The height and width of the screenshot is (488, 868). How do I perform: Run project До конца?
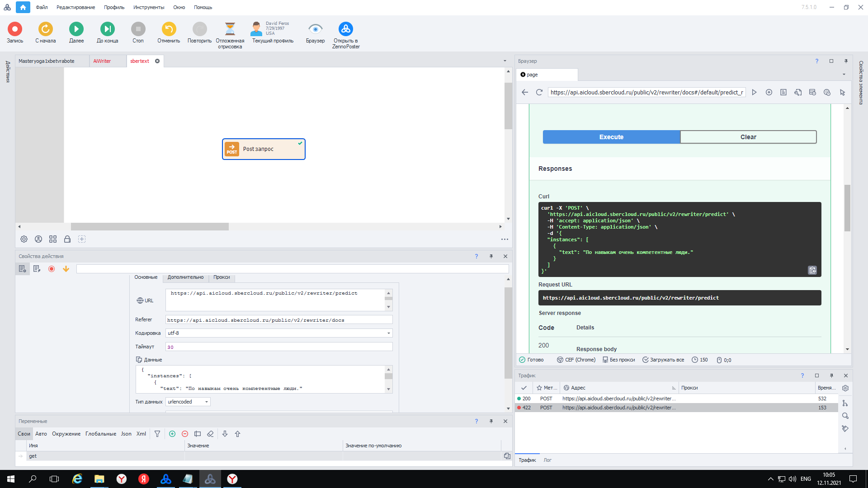(108, 29)
